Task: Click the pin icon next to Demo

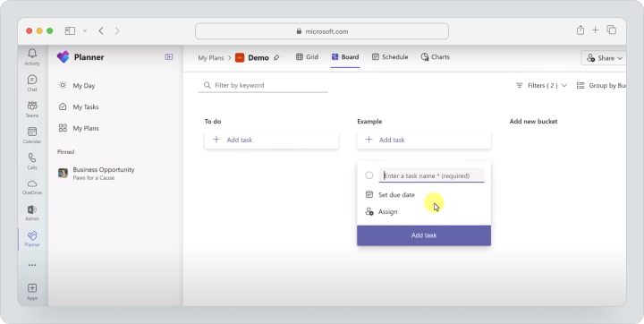Action: (x=276, y=57)
